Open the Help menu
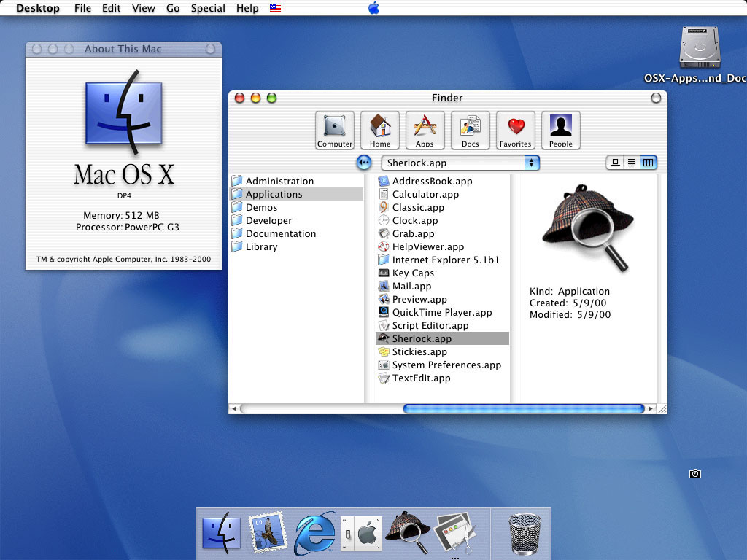The height and width of the screenshot is (560, 747). coord(247,8)
